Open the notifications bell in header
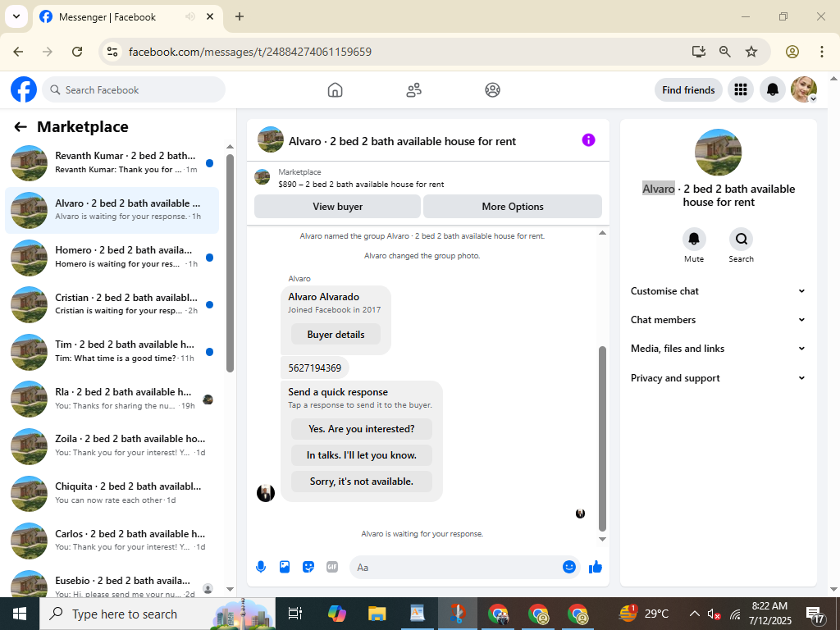This screenshot has height=630, width=840. coord(772,89)
